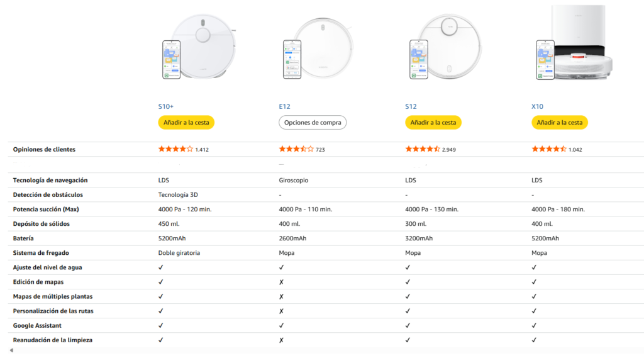Open the S10+ product title link
644x358 pixels.
pyautogui.click(x=166, y=106)
